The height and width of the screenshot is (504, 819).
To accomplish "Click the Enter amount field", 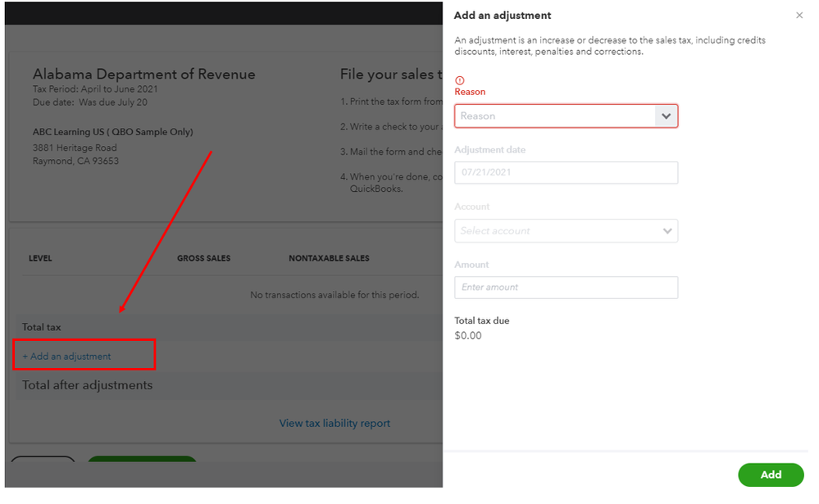I will click(566, 288).
